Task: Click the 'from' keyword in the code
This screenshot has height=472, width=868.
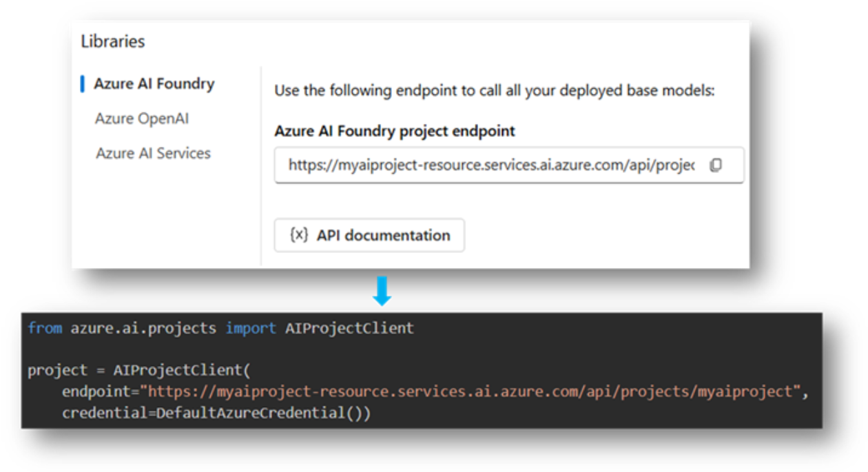Action: click(45, 328)
